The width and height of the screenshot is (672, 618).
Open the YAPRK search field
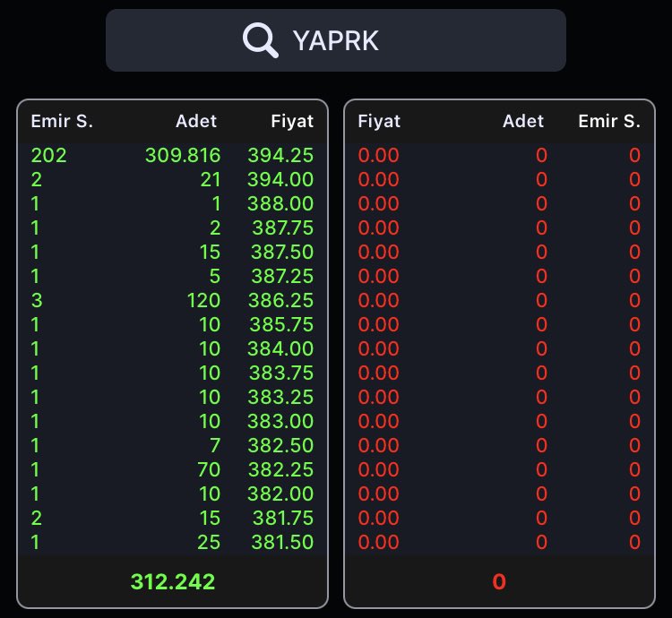pos(336,40)
